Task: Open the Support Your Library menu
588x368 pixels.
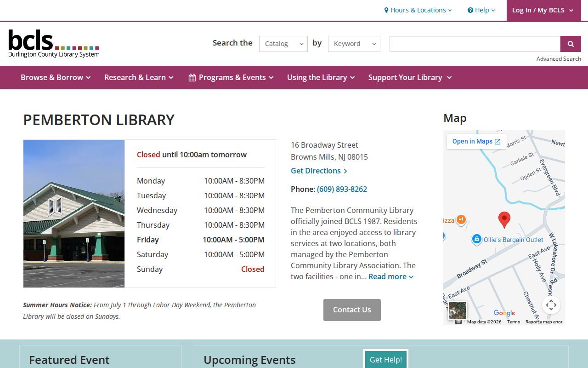Action: (410, 77)
